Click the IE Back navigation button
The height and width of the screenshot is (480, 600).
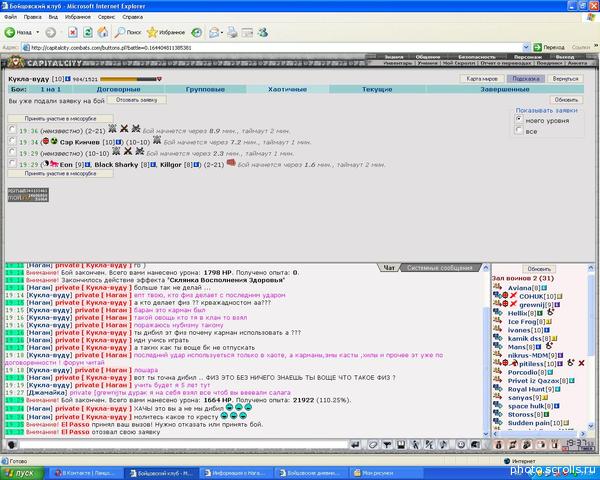click(20, 32)
